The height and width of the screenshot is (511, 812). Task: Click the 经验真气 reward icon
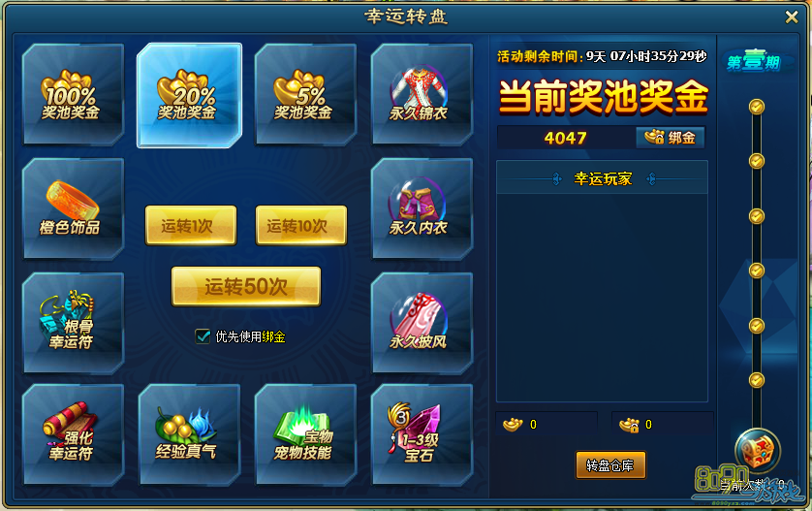click(189, 434)
